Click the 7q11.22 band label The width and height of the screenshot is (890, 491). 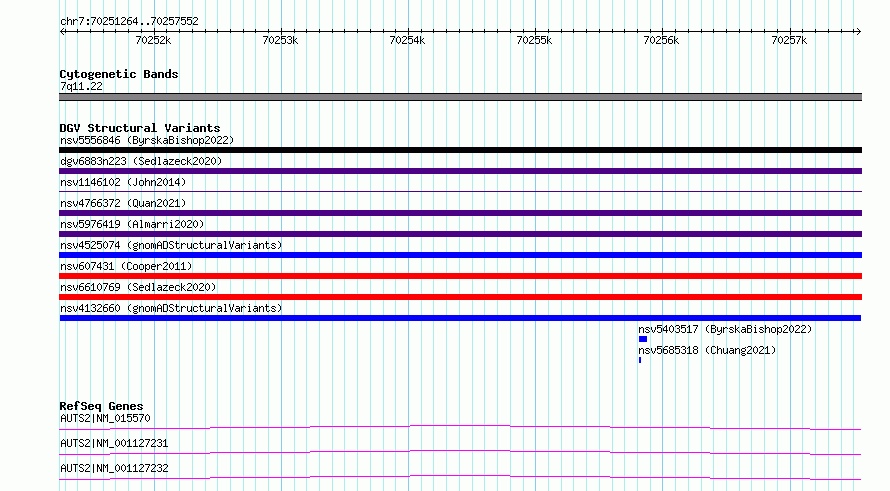tap(81, 86)
